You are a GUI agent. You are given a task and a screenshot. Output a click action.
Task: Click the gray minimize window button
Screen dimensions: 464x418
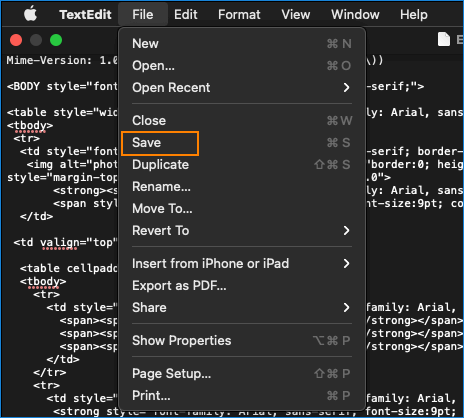[36, 40]
